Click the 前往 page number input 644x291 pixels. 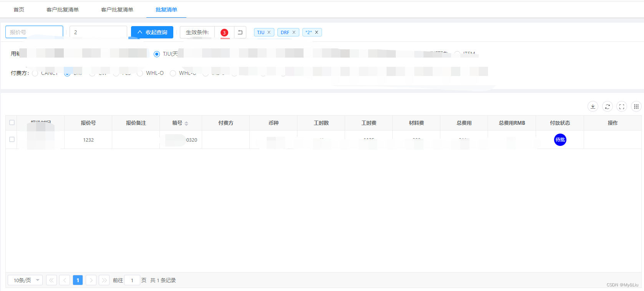click(x=132, y=280)
